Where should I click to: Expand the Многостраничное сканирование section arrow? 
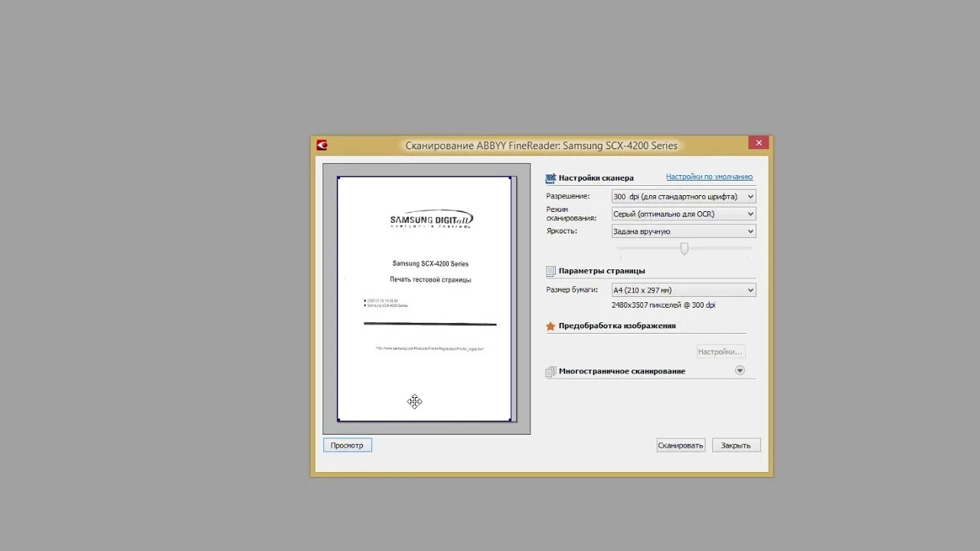click(x=740, y=370)
